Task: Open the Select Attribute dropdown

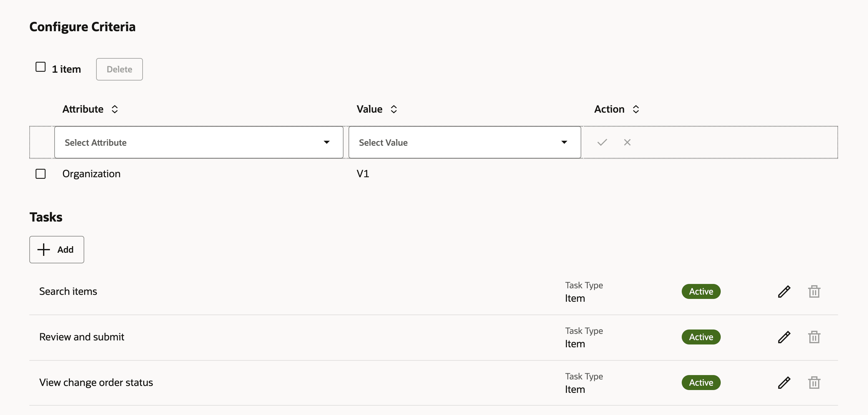Action: pos(198,142)
